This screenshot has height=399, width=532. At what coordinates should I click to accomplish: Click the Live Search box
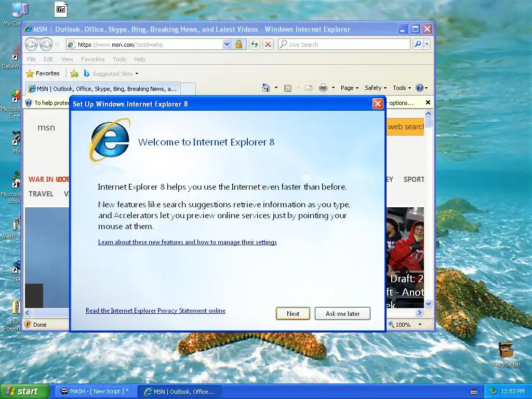coord(344,45)
